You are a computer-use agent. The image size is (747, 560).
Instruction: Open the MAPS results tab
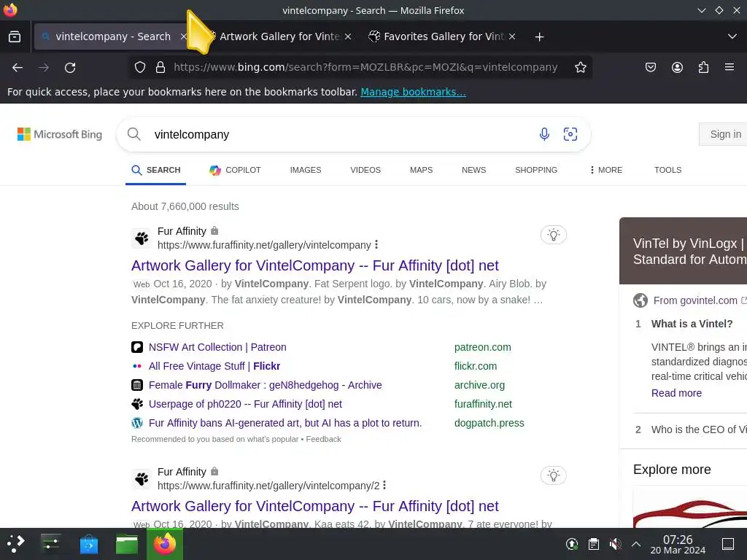[421, 170]
